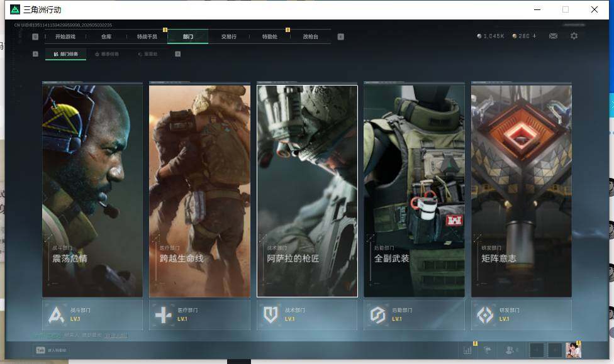Image resolution: width=614 pixels, height=364 pixels.
Task: Minimize the 三角洲行动 window
Action: point(537,9)
